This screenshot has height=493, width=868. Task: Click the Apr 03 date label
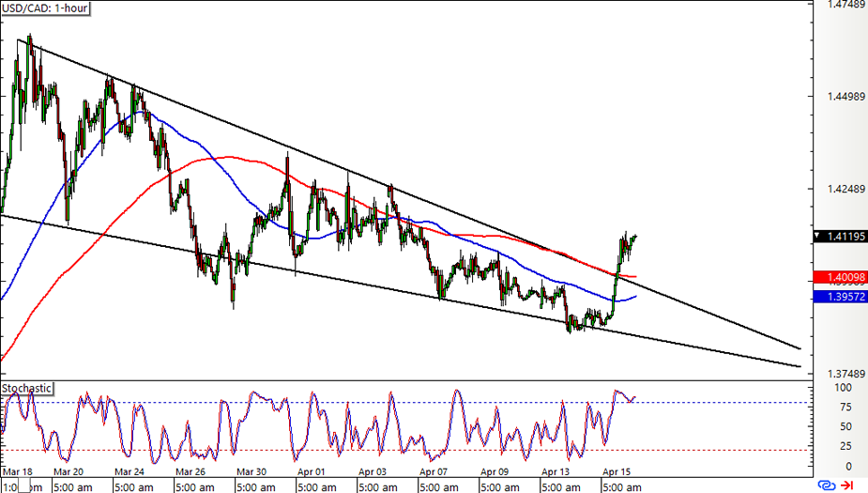(372, 472)
